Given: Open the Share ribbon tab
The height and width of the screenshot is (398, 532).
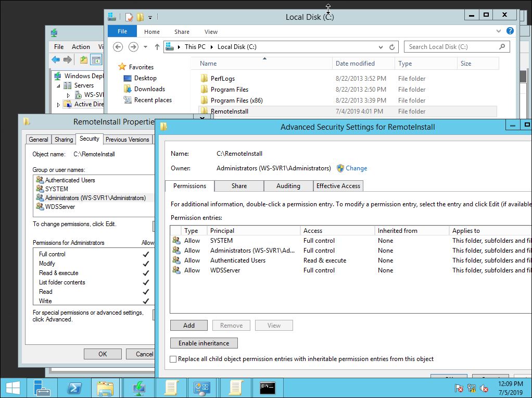Looking at the screenshot, I should click(182, 32).
